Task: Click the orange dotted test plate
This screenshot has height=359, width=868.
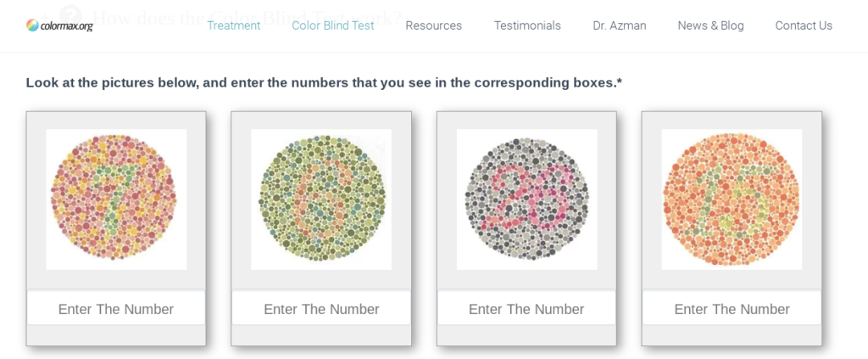Action: pyautogui.click(x=732, y=199)
